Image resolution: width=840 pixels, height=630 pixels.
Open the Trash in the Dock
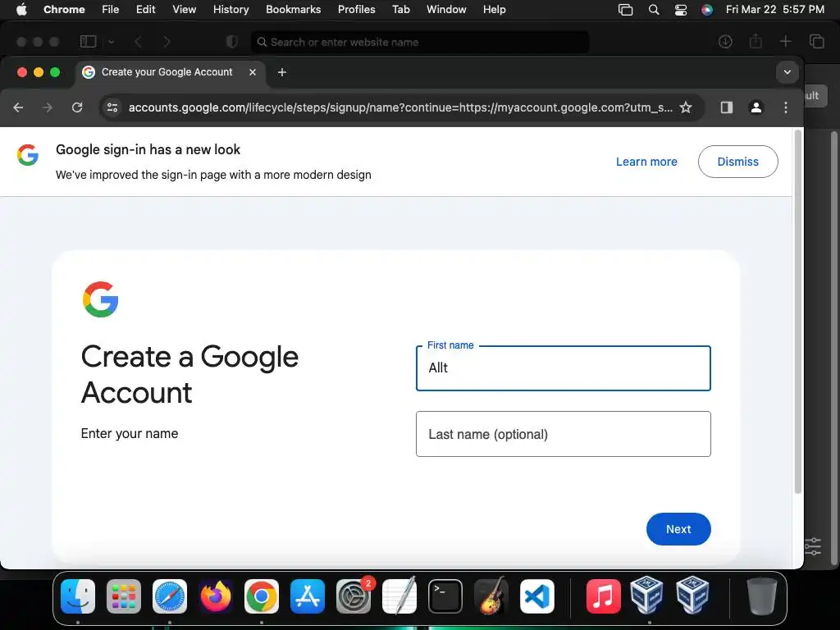762,596
